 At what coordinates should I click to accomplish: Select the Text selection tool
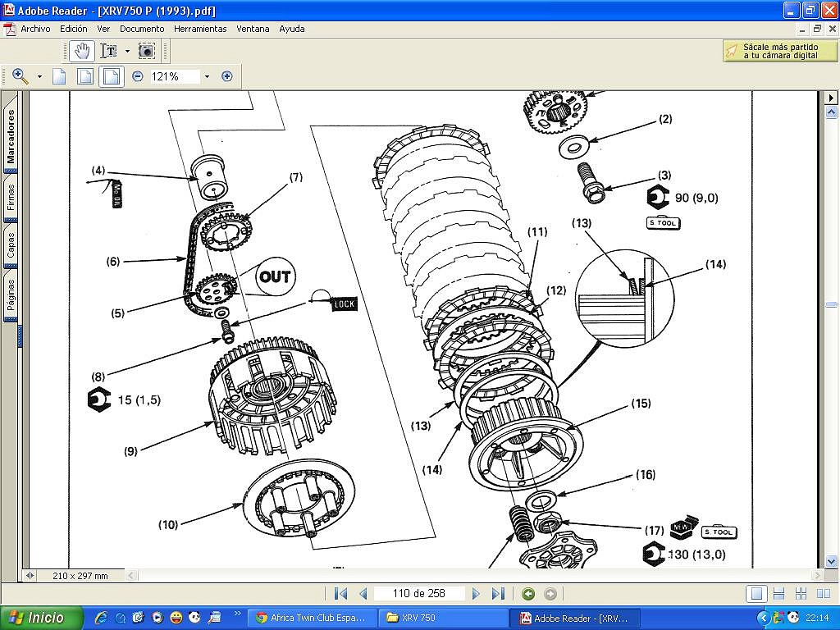point(109,51)
